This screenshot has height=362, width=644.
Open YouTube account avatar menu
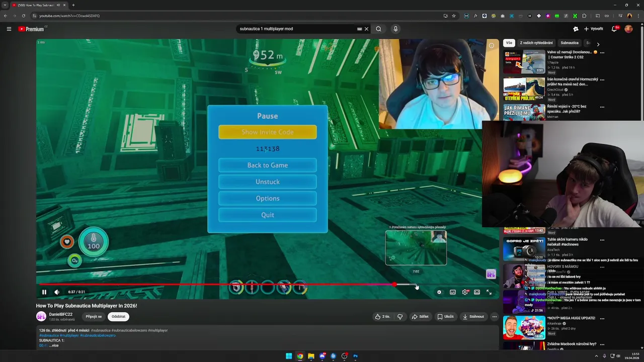pyautogui.click(x=628, y=29)
